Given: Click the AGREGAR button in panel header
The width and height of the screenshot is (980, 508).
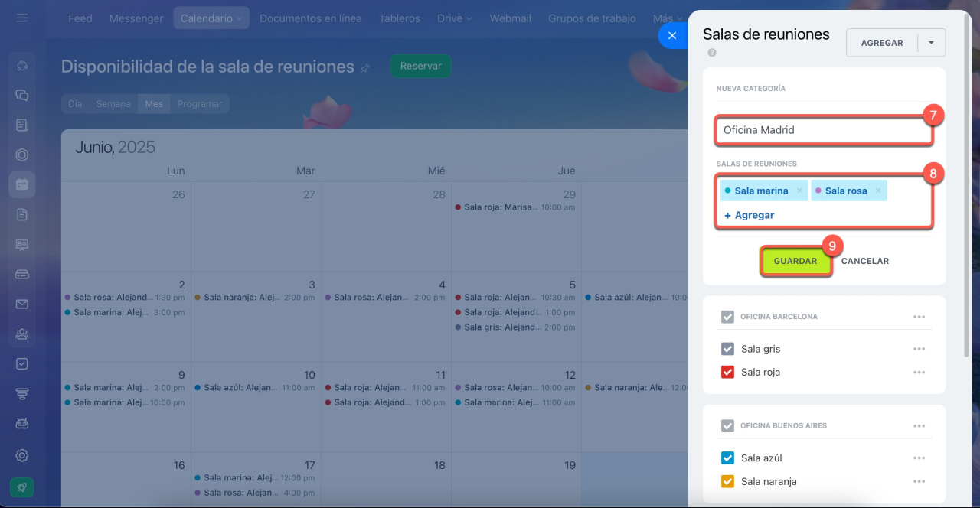Looking at the screenshot, I should tap(882, 43).
